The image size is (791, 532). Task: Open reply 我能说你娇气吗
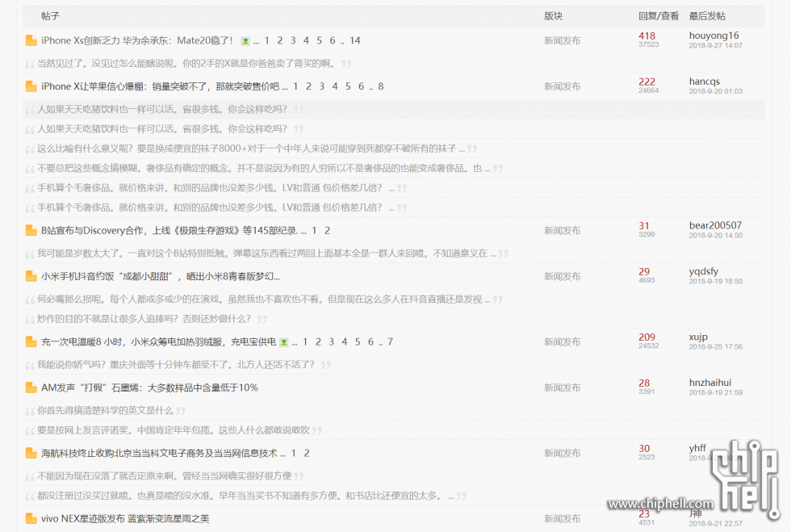[176, 365]
